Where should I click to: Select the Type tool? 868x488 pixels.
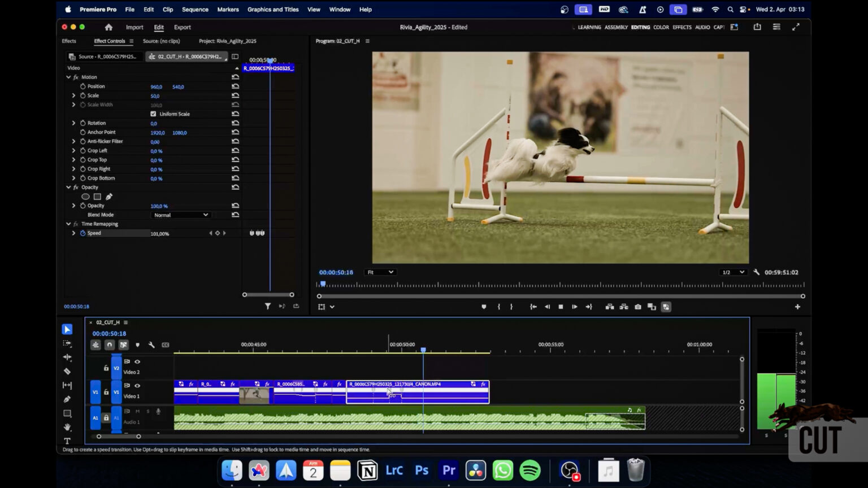click(x=67, y=441)
